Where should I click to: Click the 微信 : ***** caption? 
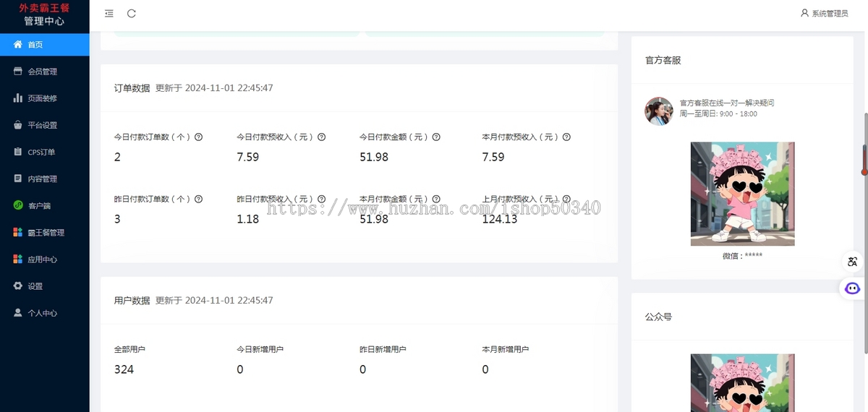pyautogui.click(x=742, y=256)
